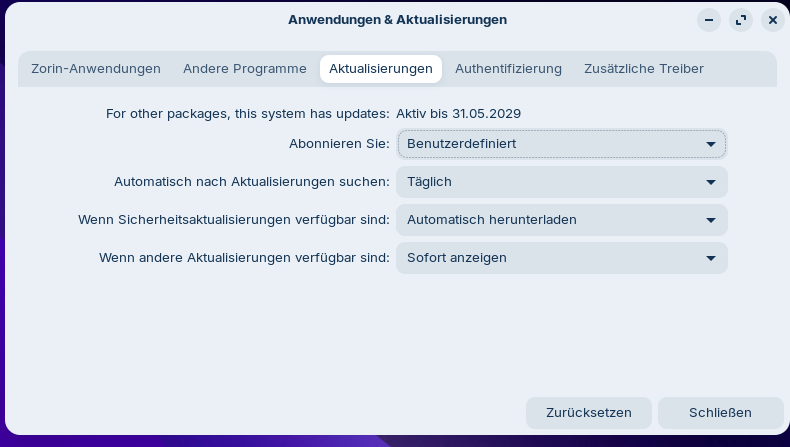The height and width of the screenshot is (447, 790).
Task: Maximize the settings window
Action: [740, 20]
